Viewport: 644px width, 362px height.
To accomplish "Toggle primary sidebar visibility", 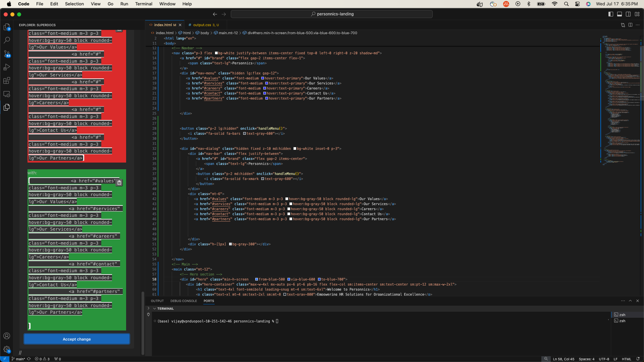I will [x=611, y=14].
